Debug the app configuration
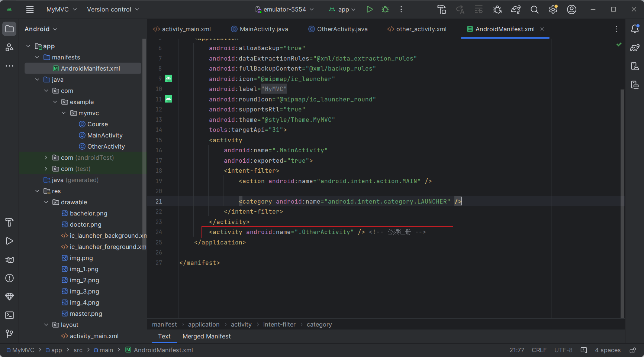This screenshot has width=644, height=357. [x=385, y=10]
